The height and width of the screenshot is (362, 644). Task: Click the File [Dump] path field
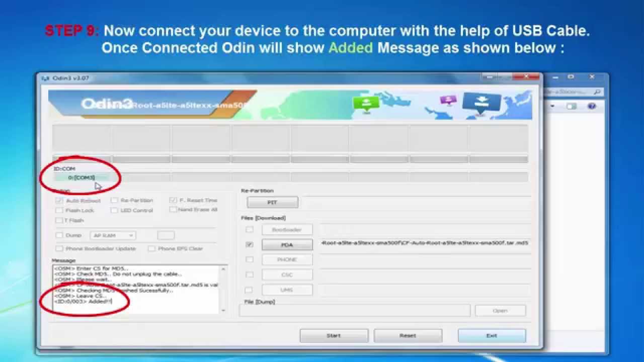click(355, 311)
